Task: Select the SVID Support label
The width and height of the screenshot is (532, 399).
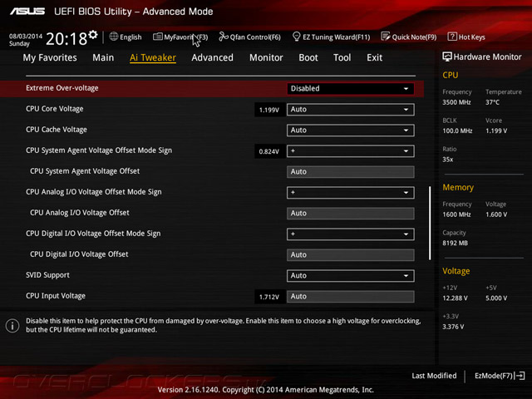Action: [x=47, y=275]
